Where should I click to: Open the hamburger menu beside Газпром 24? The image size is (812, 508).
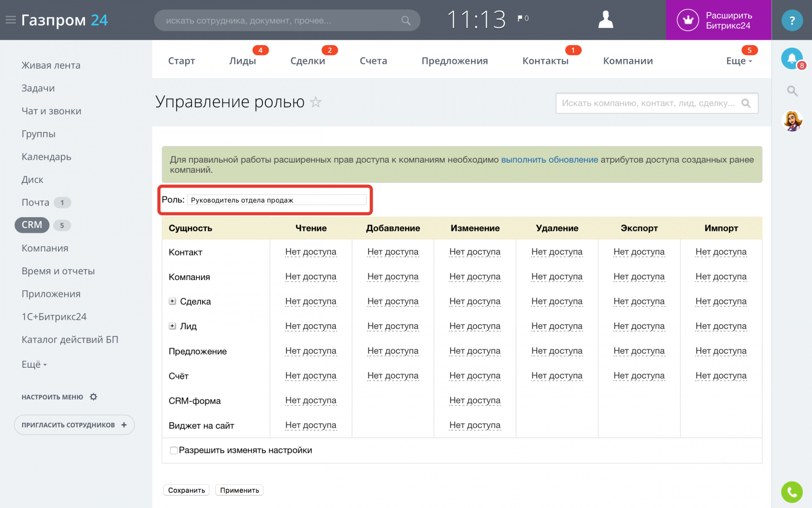click(11, 20)
